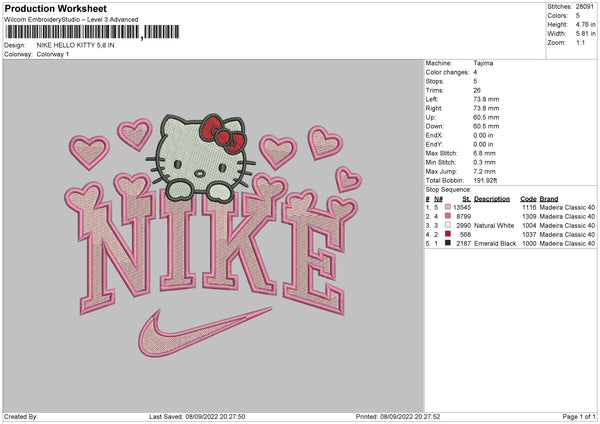Select the Colorway 1 value

click(53, 54)
